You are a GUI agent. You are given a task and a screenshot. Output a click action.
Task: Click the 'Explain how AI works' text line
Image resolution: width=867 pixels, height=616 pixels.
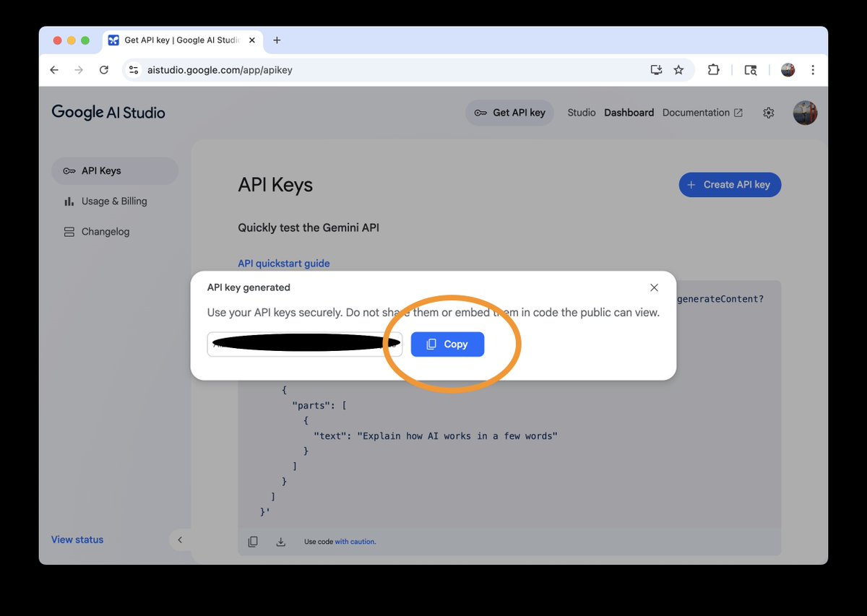point(436,436)
